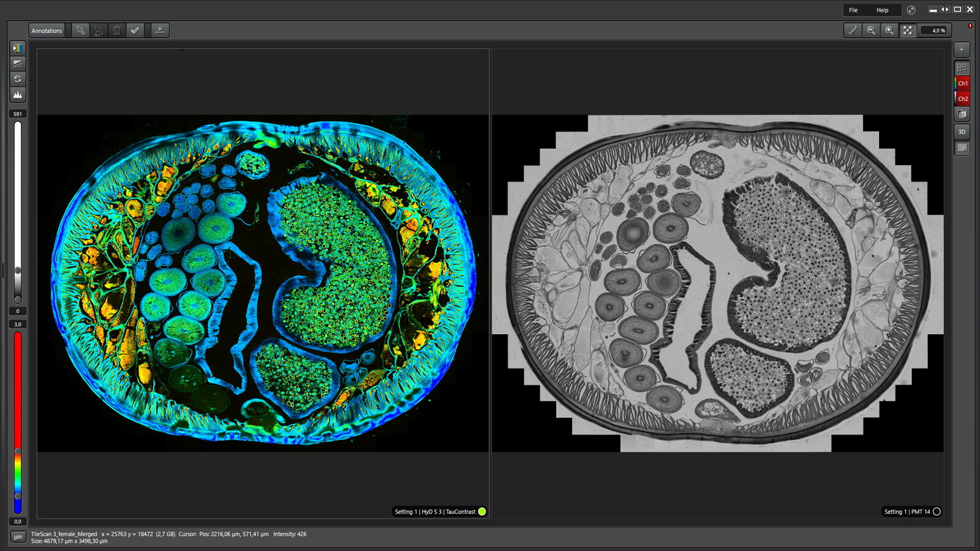Open the µm units selector
This screenshot has width=980, height=551.
point(18,537)
